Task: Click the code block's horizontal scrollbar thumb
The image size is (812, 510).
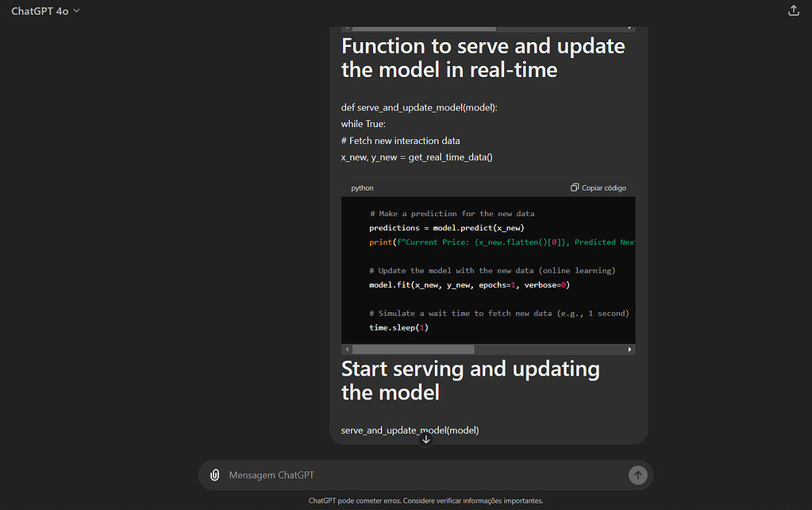Action: coord(414,350)
